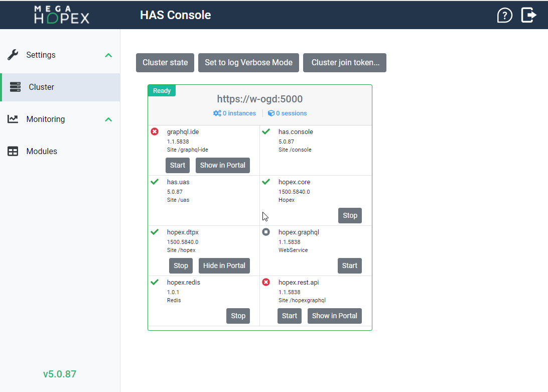
Task: Open the help question mark icon
Action: 504,15
